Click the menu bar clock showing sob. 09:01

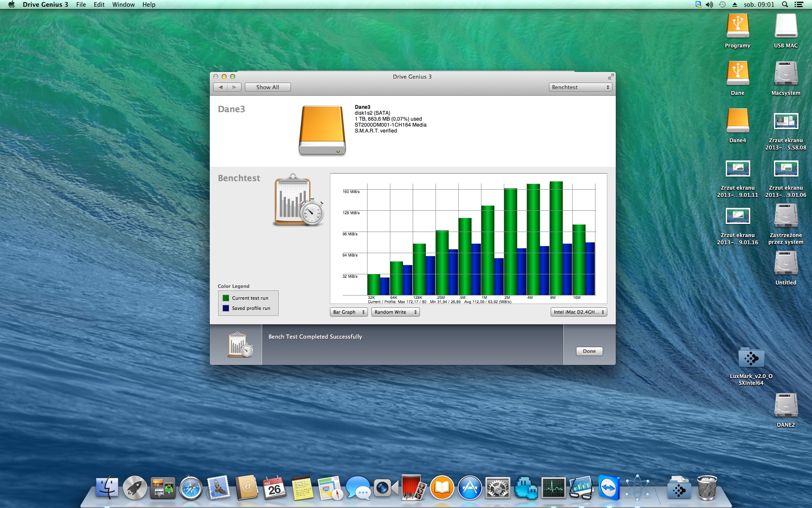pyautogui.click(x=759, y=5)
